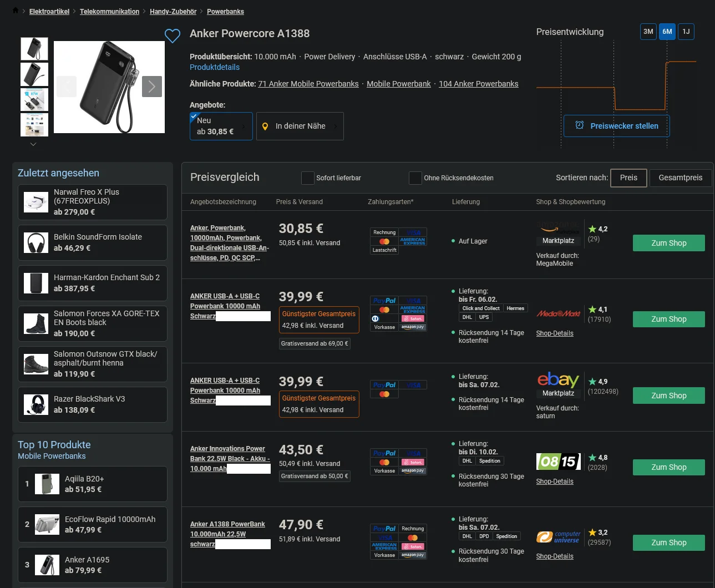The height and width of the screenshot is (588, 715).
Task: Switch price history to 3M
Action: (x=648, y=32)
